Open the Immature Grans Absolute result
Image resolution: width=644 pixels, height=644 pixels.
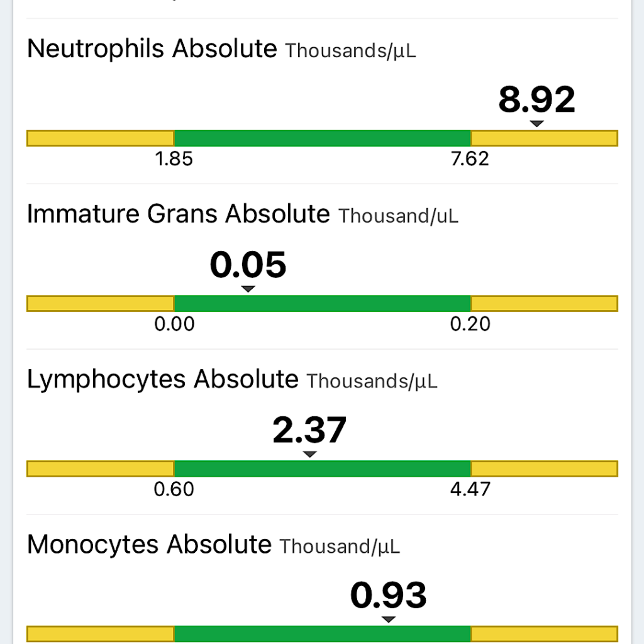[x=178, y=214]
